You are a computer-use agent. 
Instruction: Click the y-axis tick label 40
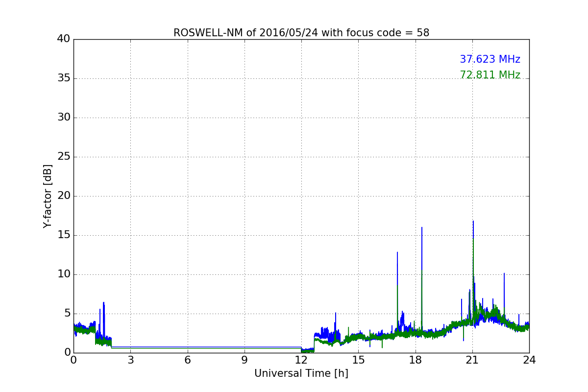(x=64, y=39)
